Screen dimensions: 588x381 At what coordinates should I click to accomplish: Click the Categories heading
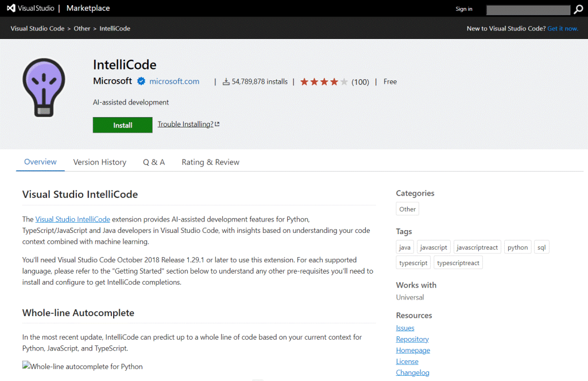click(415, 193)
